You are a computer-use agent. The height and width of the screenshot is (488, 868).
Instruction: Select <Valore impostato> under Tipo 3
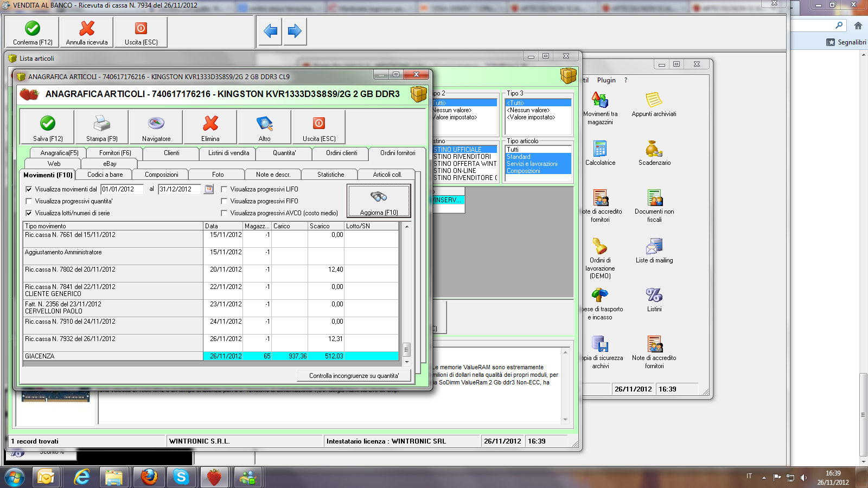point(538,117)
